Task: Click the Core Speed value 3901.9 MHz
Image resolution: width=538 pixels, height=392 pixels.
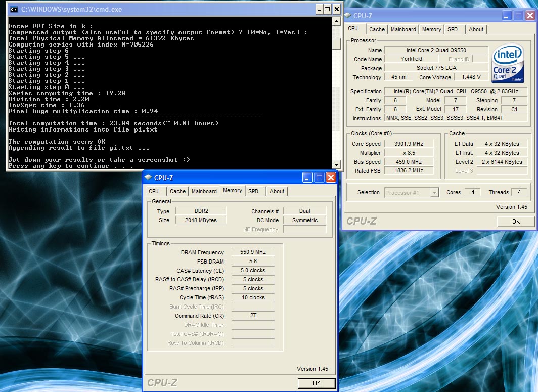Action: click(409, 144)
